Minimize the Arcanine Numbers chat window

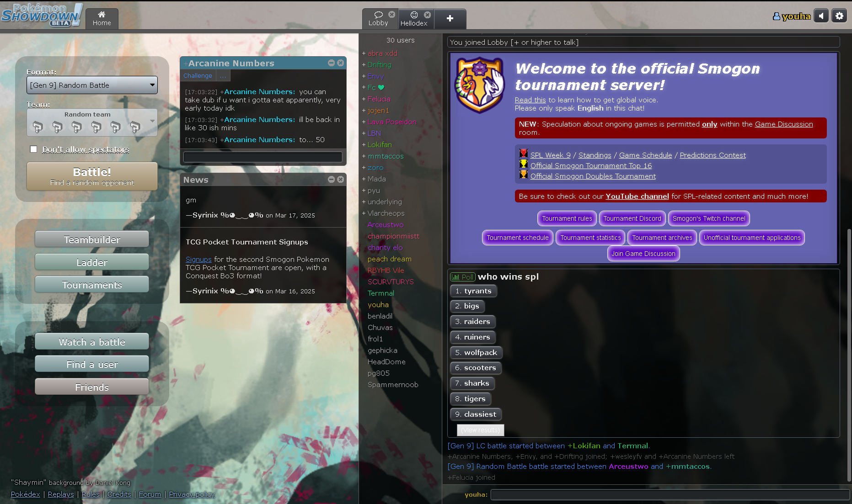(x=331, y=63)
